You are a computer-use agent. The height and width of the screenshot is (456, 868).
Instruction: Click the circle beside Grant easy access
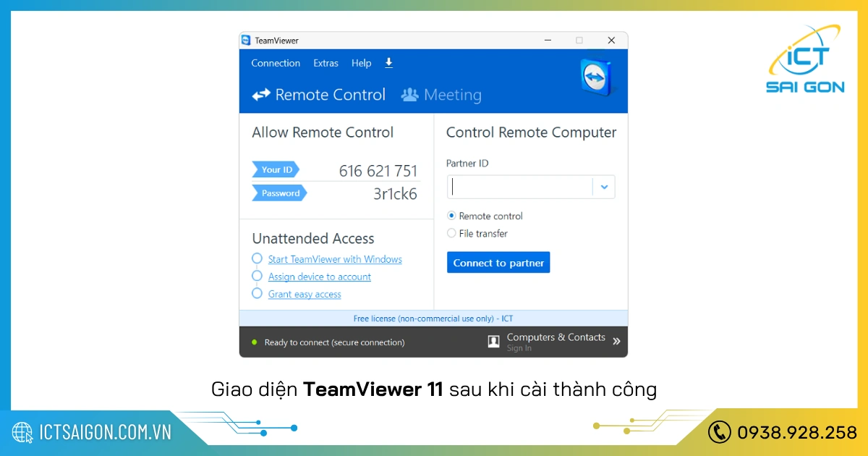tap(257, 293)
